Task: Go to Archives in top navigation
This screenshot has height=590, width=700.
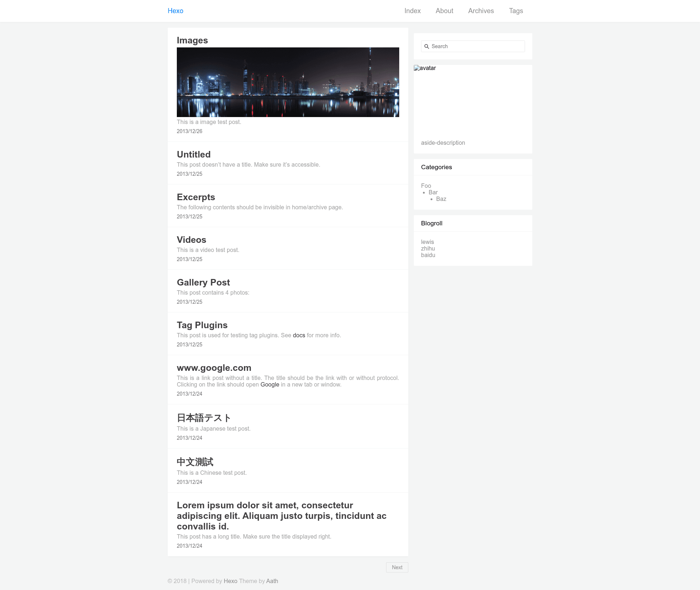Action: click(x=481, y=11)
